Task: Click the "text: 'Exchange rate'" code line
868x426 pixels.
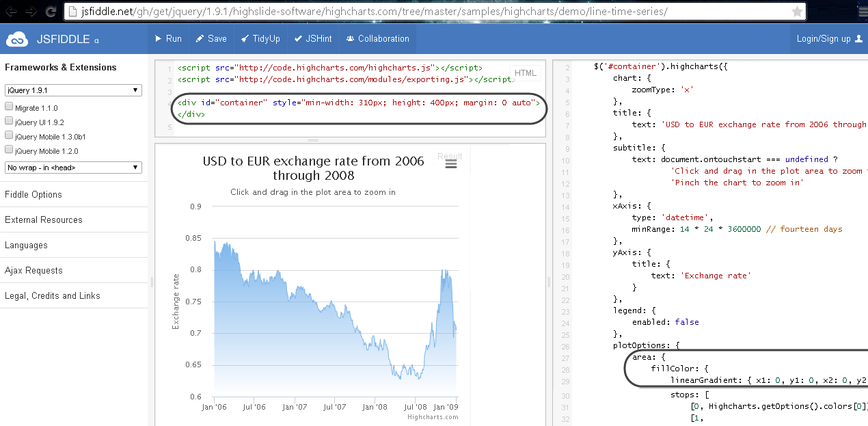Action: (701, 276)
